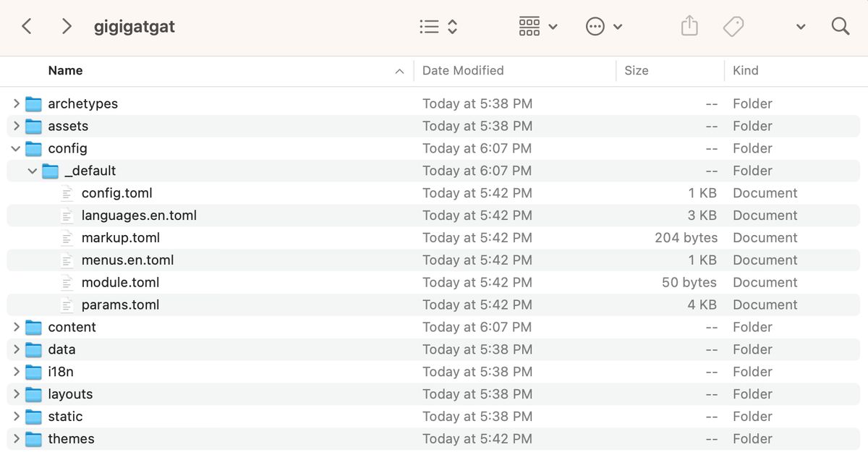Select the archetypes folder icon
Image resolution: width=868 pixels, height=460 pixels.
33,104
